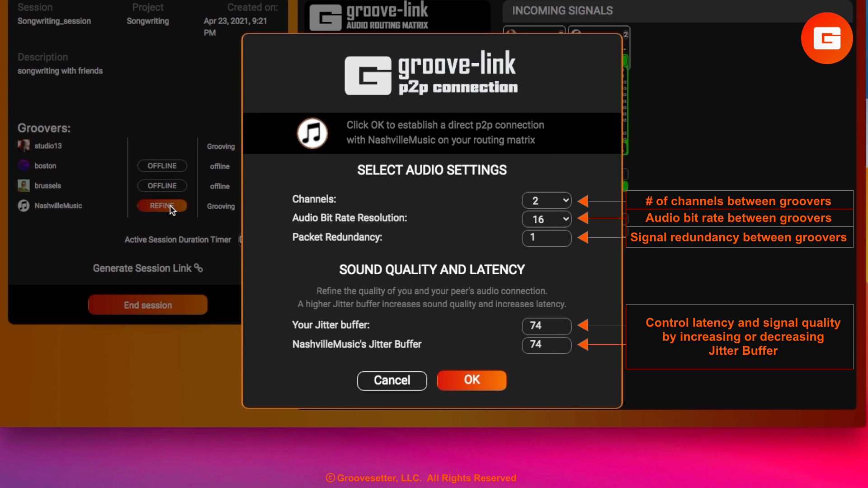Click NashvilleMusic's music note avatar in dialog
The image size is (868, 488).
click(x=312, y=133)
